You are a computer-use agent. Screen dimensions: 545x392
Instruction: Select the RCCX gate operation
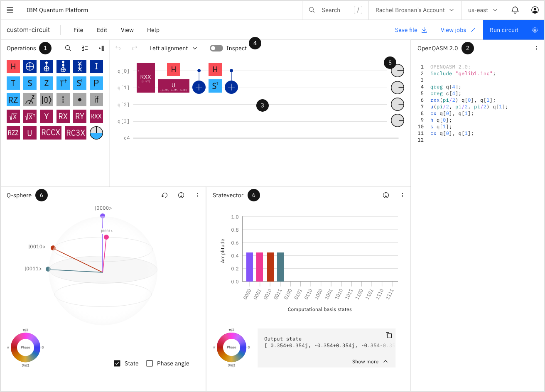[51, 133]
